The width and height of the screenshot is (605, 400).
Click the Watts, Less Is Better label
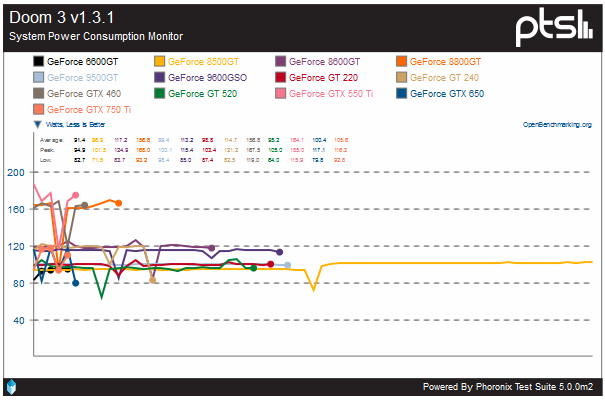coord(75,125)
